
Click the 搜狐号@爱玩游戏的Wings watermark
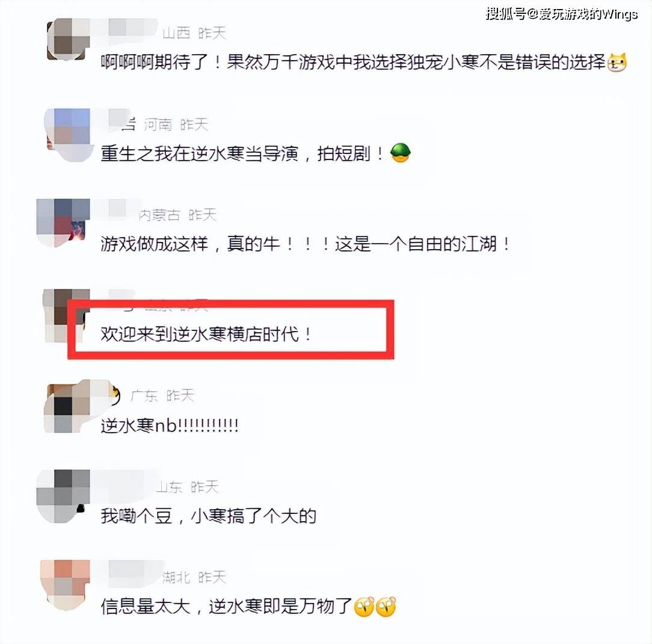[561, 14]
